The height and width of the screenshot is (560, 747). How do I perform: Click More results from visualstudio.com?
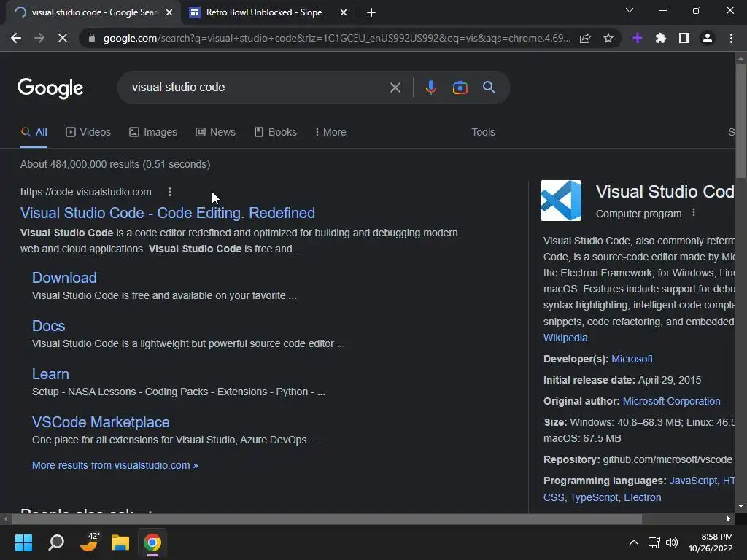click(115, 465)
